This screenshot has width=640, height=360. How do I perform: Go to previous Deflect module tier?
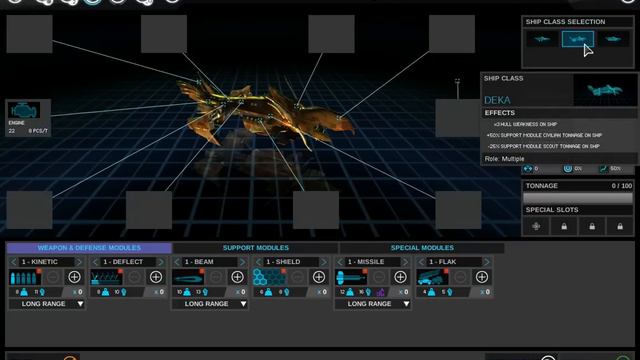[95, 262]
